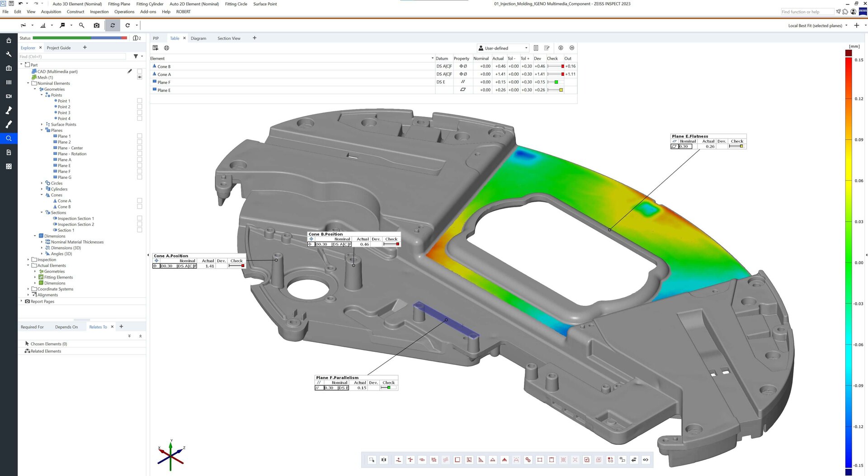Expand the Circles tree node
This screenshot has width=868, height=476.
42,183
